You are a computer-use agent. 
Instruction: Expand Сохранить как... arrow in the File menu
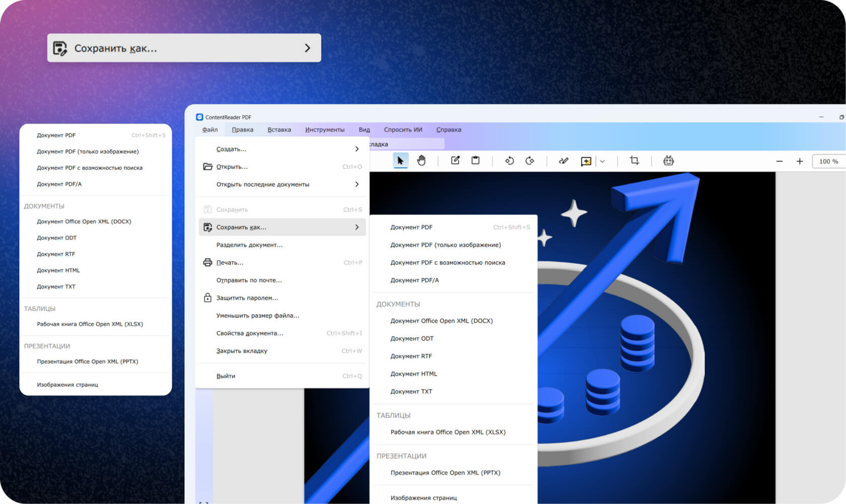pos(357,227)
